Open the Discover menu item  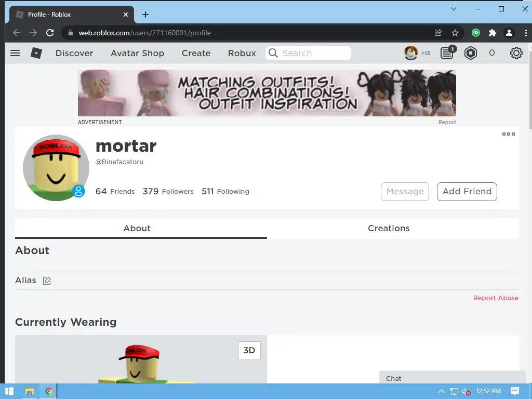(74, 54)
